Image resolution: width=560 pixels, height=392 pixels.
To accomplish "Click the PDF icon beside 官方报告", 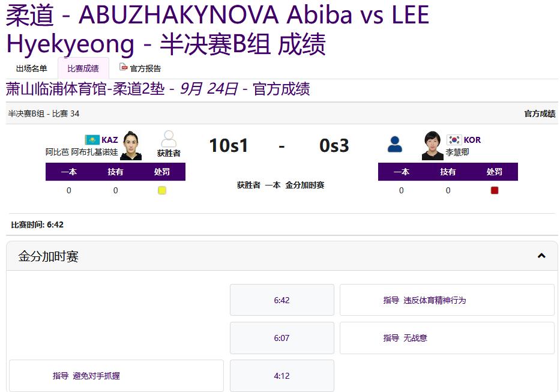I will pos(124,68).
